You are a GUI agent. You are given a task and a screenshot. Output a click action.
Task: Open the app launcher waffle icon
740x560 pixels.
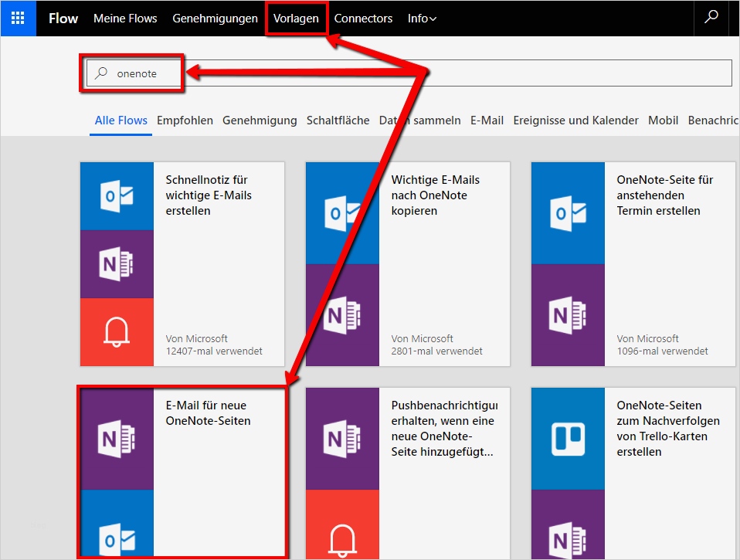[18, 18]
